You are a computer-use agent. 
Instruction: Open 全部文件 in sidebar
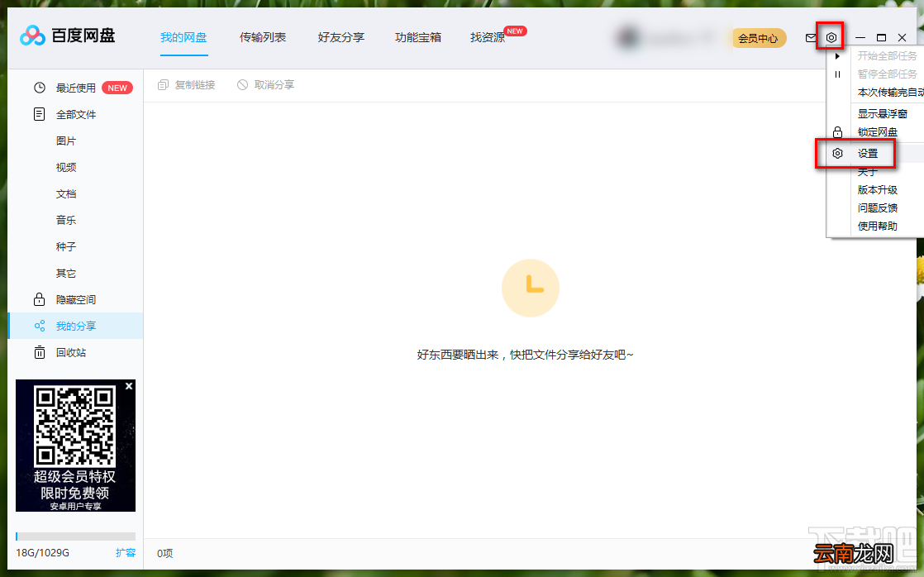pos(75,114)
